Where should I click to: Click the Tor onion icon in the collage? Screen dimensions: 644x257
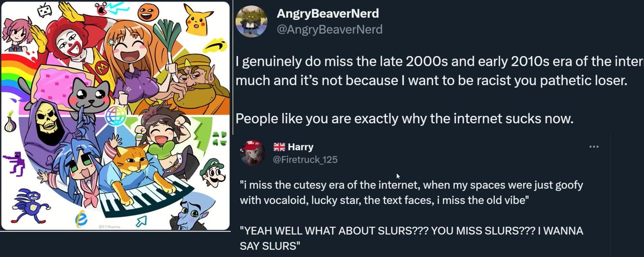(9, 123)
